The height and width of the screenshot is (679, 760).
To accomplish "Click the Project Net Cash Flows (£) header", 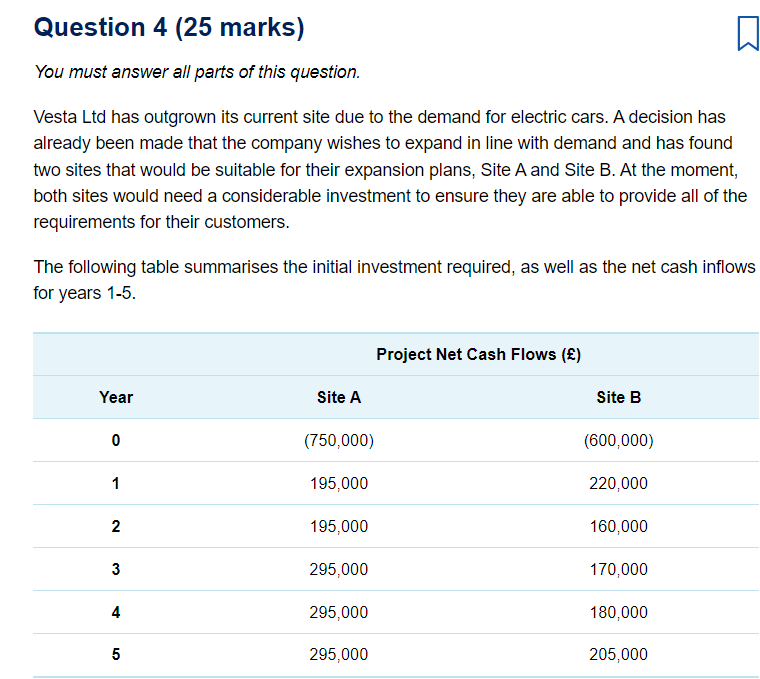I will tap(478, 354).
